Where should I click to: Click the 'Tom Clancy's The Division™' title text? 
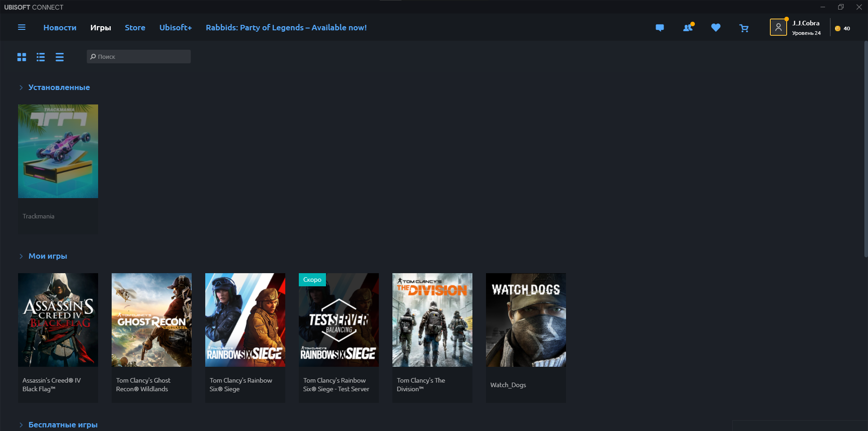point(421,385)
